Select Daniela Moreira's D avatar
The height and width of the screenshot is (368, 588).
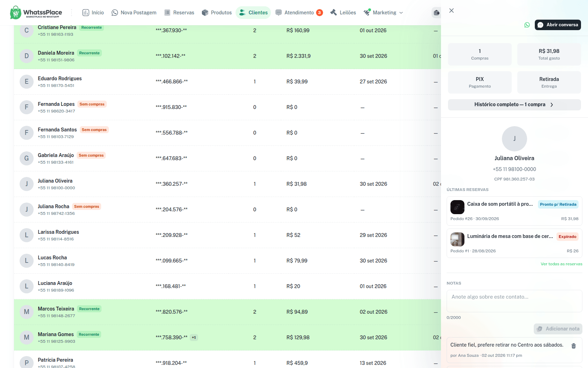pyautogui.click(x=27, y=56)
